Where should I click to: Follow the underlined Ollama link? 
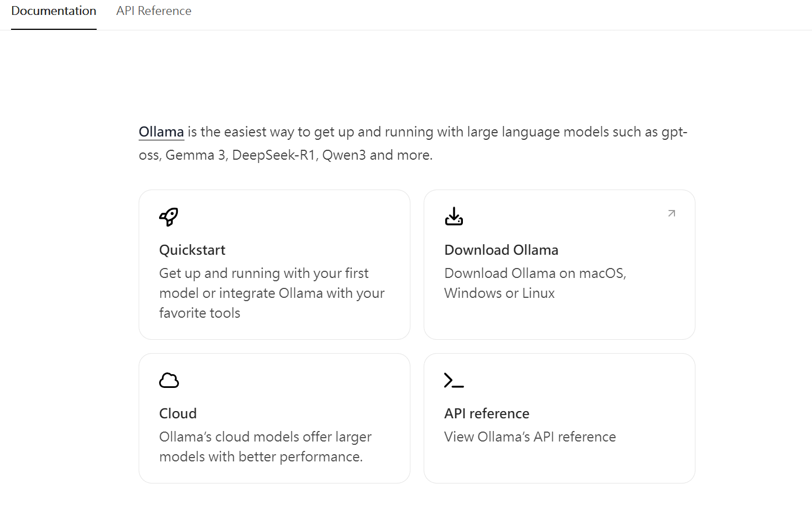(161, 132)
